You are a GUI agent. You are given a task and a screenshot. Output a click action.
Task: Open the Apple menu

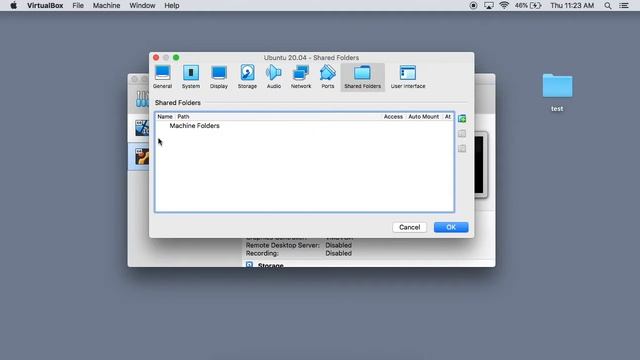(13, 6)
